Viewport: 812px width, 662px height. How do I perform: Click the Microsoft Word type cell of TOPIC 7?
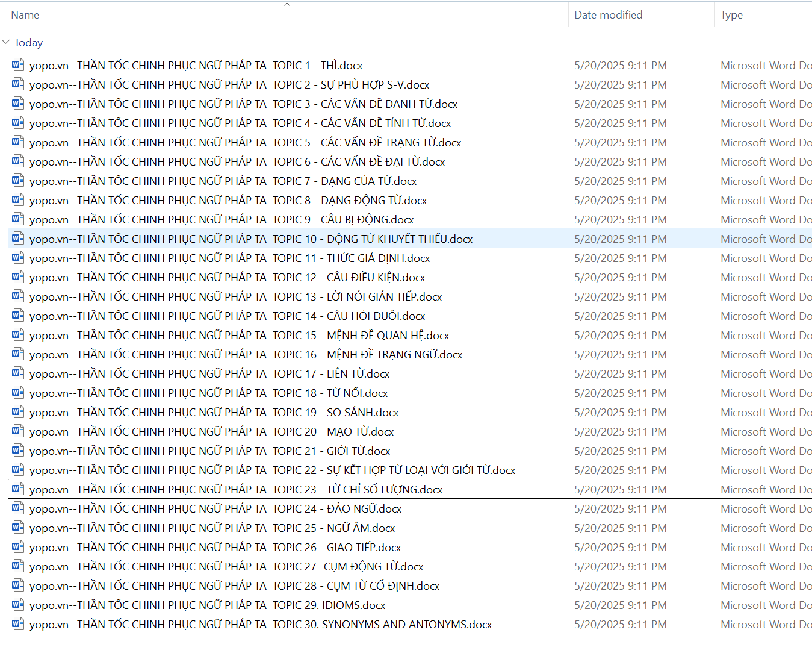click(x=766, y=181)
